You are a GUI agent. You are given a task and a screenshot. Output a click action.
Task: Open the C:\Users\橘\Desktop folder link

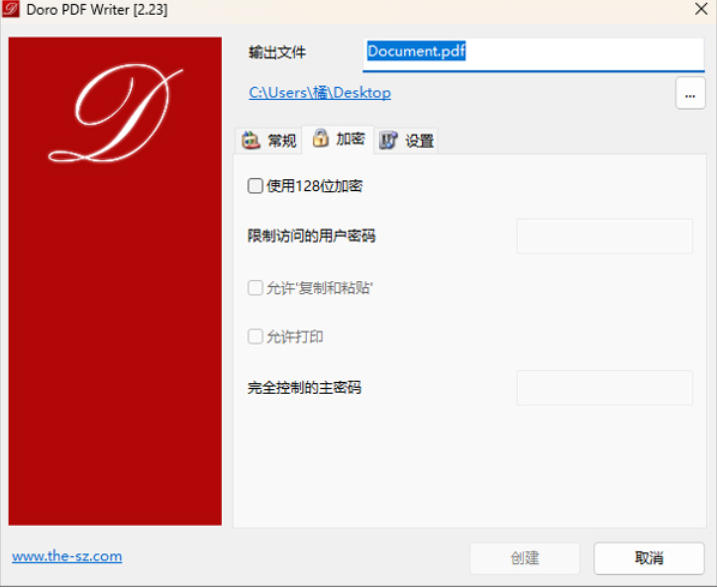coord(320,93)
